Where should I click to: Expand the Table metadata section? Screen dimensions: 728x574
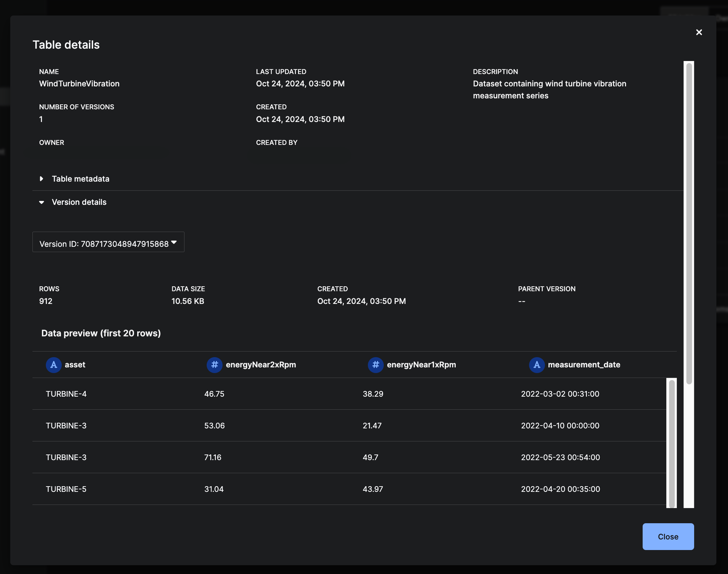[x=80, y=179]
